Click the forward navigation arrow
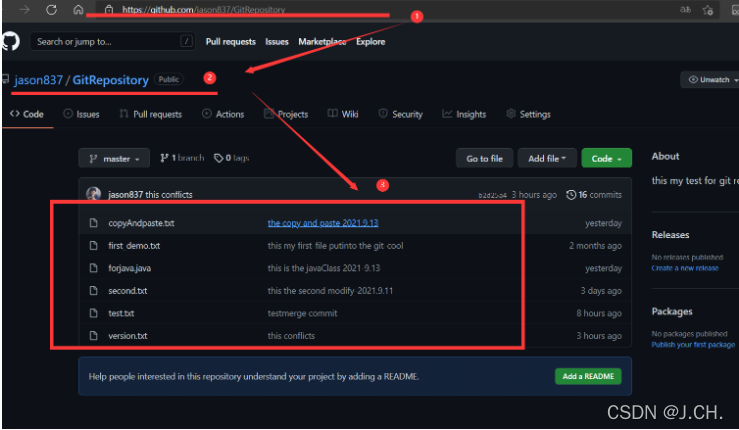This screenshot has width=739, height=430. point(25,9)
